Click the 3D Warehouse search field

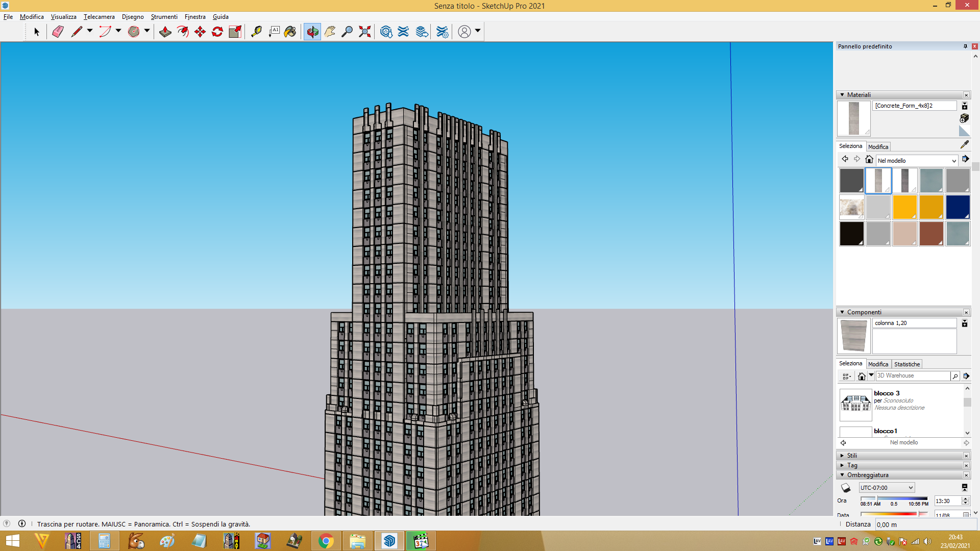pos(913,376)
